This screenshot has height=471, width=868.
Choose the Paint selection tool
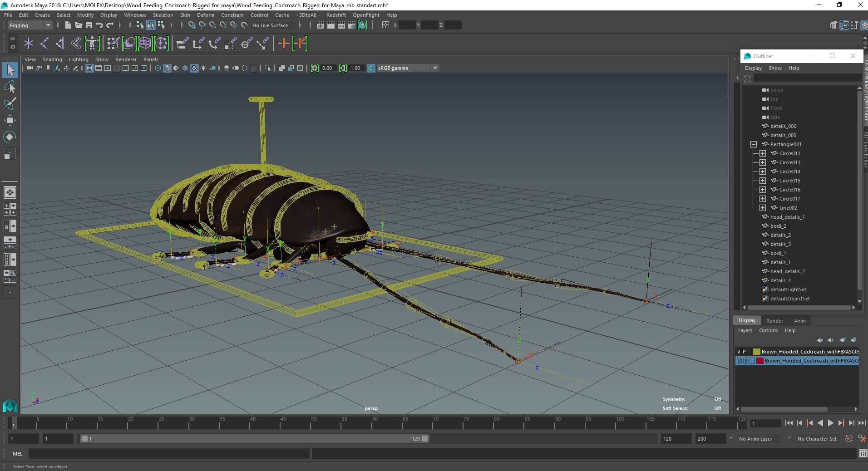(10, 103)
